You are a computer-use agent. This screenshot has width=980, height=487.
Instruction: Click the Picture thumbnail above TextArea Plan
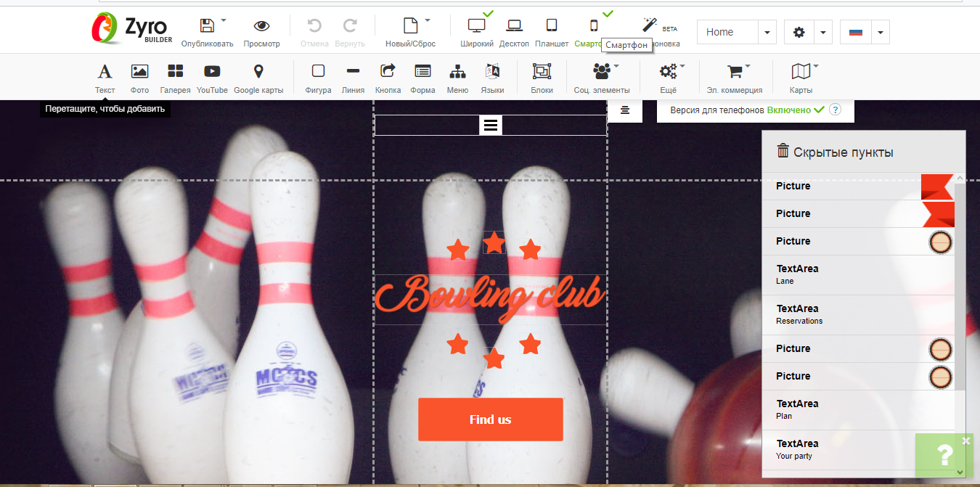(x=941, y=377)
